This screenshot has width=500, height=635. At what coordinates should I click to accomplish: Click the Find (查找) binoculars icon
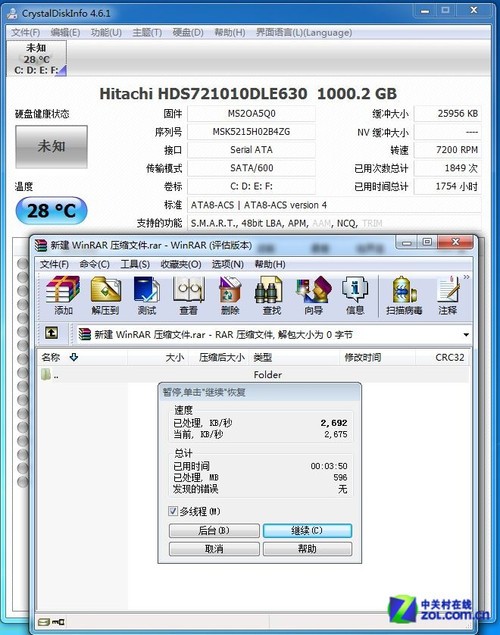point(271,295)
